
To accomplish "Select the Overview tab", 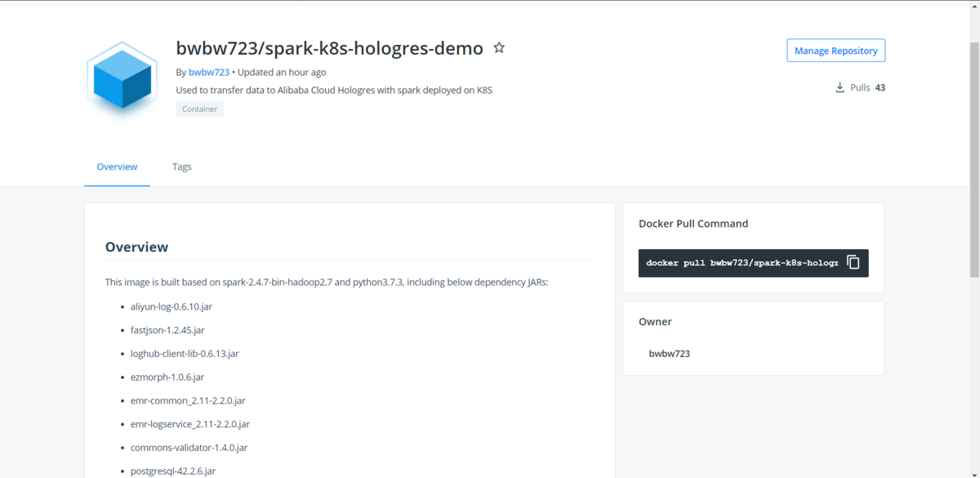I will (117, 167).
